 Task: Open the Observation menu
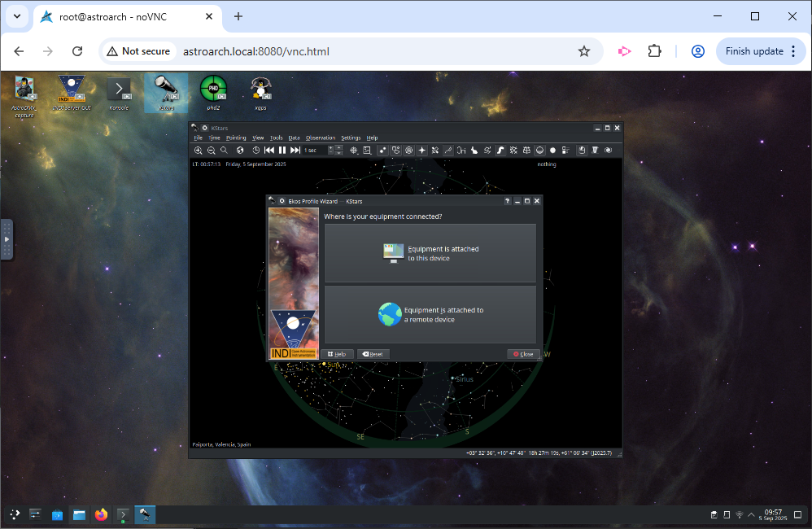pyautogui.click(x=321, y=138)
